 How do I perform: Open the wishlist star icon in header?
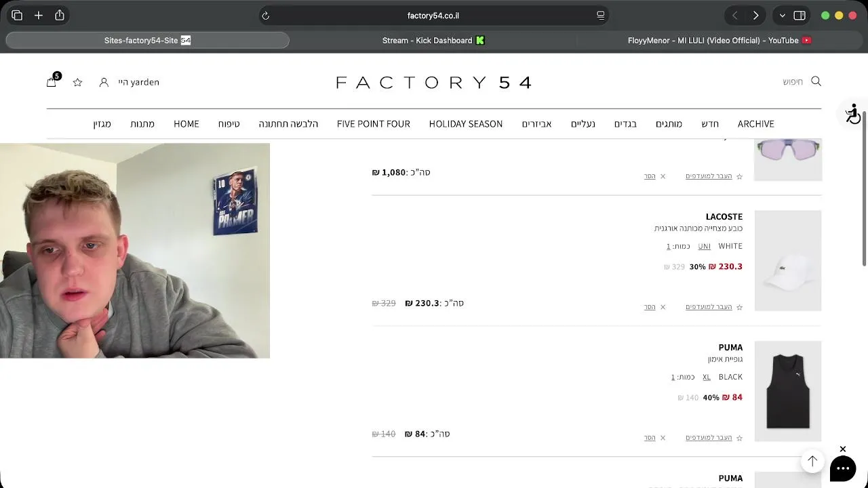tap(77, 82)
